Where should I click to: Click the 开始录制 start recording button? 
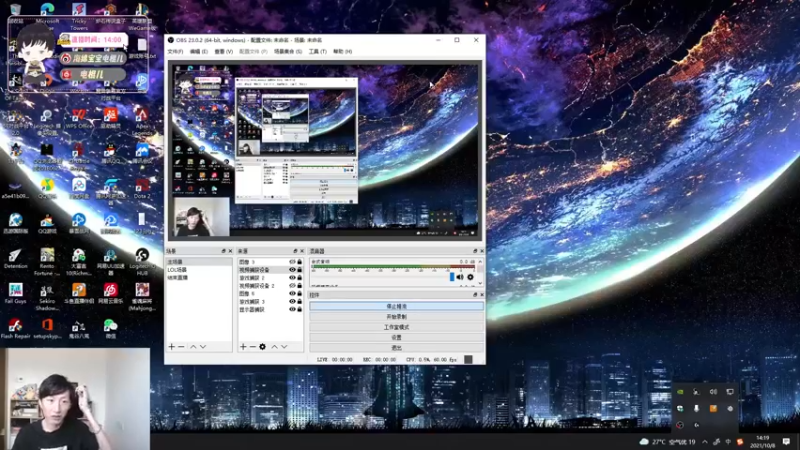pos(396,317)
